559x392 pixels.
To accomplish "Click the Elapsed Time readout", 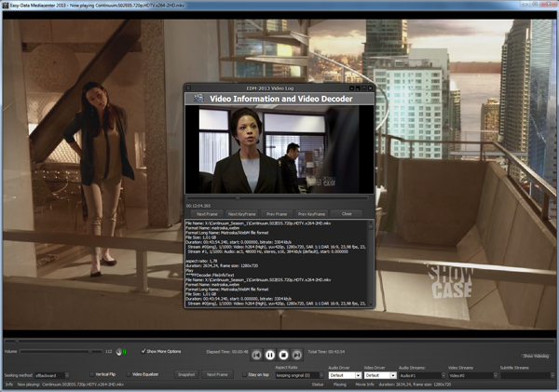I will 227,352.
